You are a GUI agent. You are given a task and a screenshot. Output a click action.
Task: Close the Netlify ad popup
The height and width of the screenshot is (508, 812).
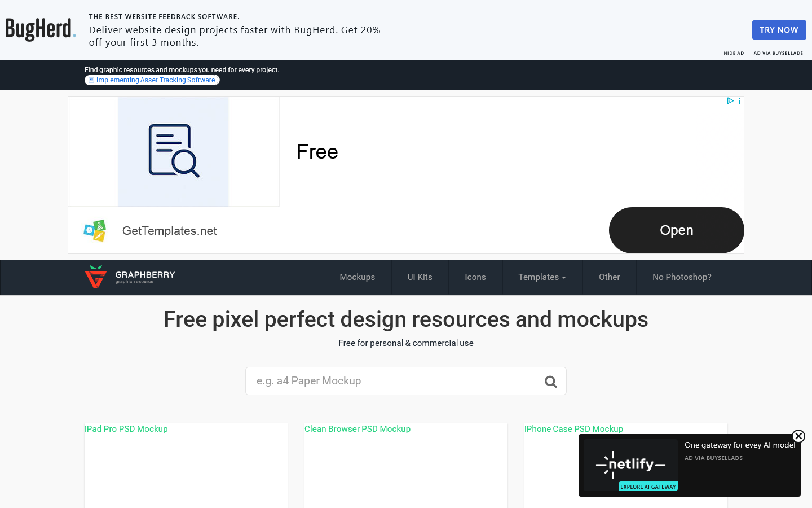(x=798, y=436)
